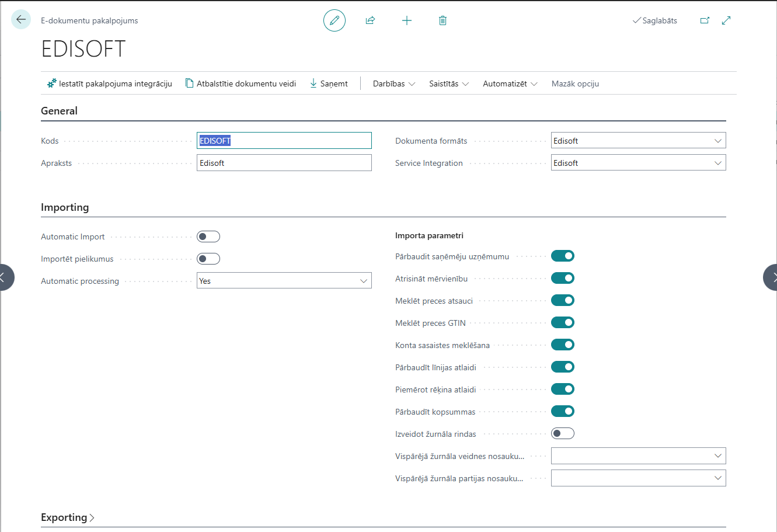Screen dimensions: 777x532
Task: Disable Pārbaudīt kopsummas toggle
Action: (563, 411)
